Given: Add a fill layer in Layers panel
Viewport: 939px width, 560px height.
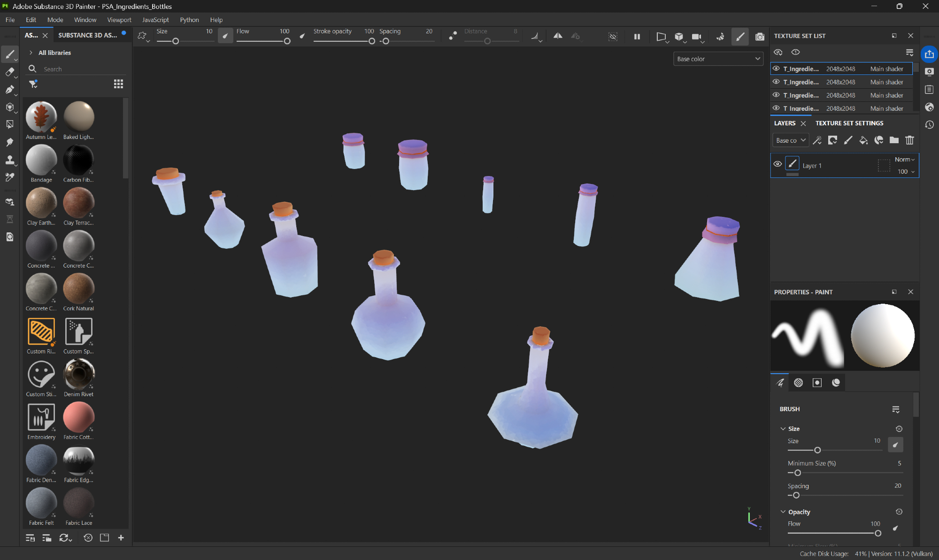Looking at the screenshot, I should [x=863, y=140].
